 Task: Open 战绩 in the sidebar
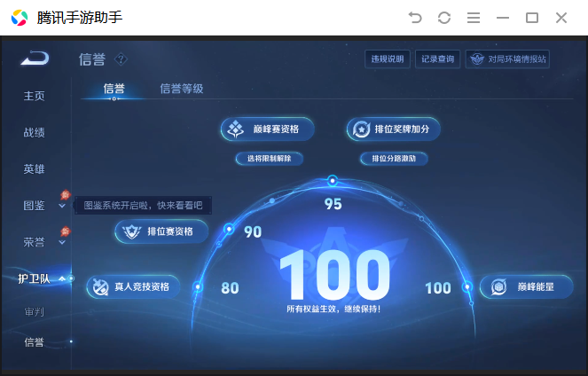34,132
